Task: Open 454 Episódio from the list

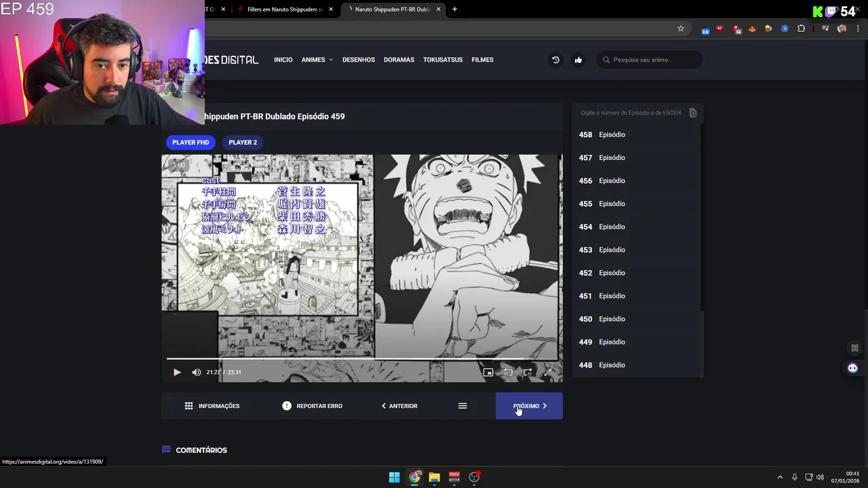Action: pyautogui.click(x=635, y=227)
